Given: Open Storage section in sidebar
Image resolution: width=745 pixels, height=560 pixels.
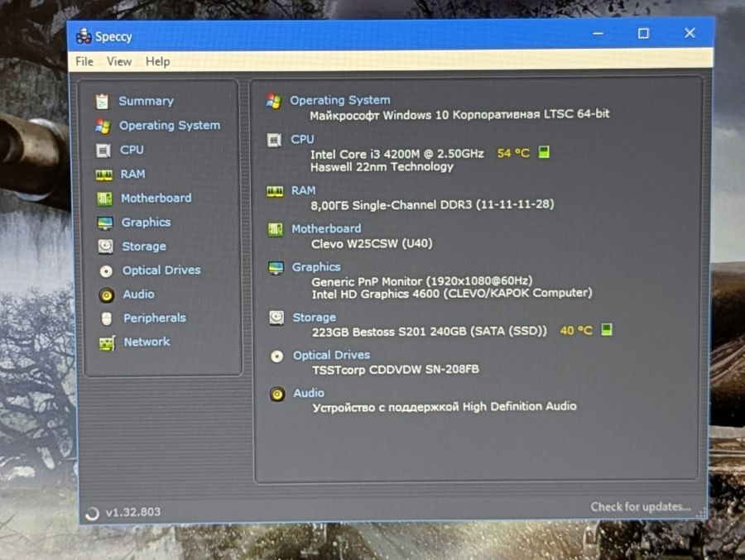Looking at the screenshot, I should pos(144,246).
